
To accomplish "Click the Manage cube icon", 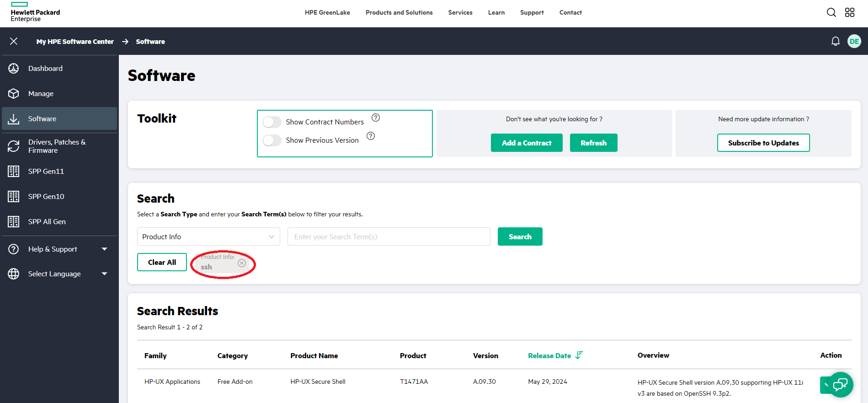I will tap(14, 93).
